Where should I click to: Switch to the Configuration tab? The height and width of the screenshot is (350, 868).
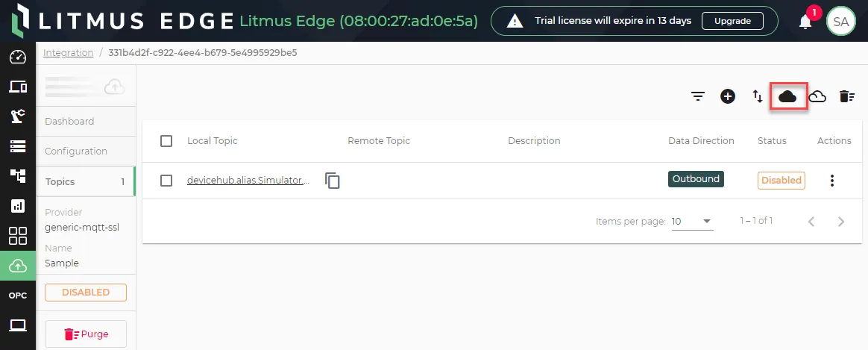click(x=86, y=151)
